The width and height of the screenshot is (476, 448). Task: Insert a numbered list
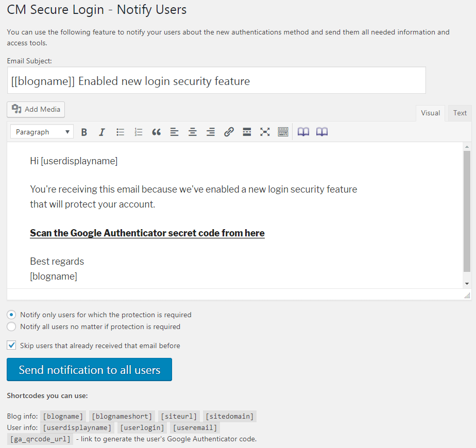pyautogui.click(x=138, y=132)
